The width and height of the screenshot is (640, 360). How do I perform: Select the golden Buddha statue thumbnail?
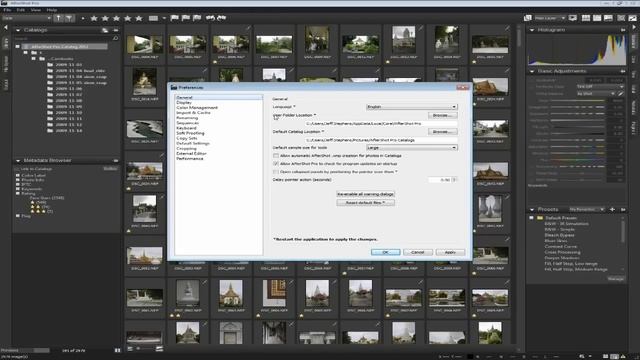(x=144, y=82)
